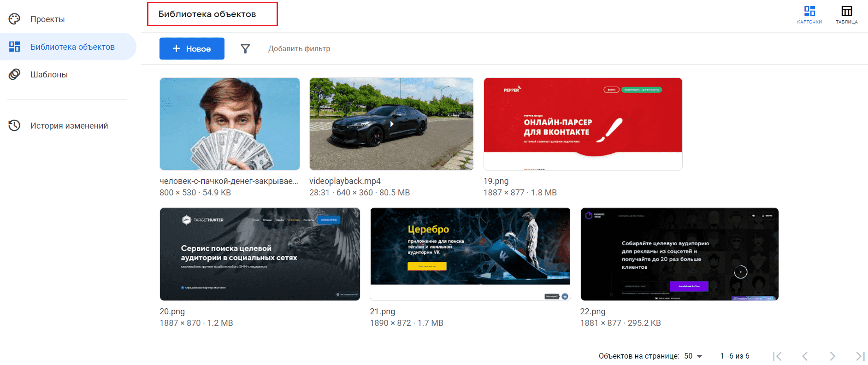Switch to Карточки card view
Screen dimensions: 868x365
pyautogui.click(x=809, y=15)
